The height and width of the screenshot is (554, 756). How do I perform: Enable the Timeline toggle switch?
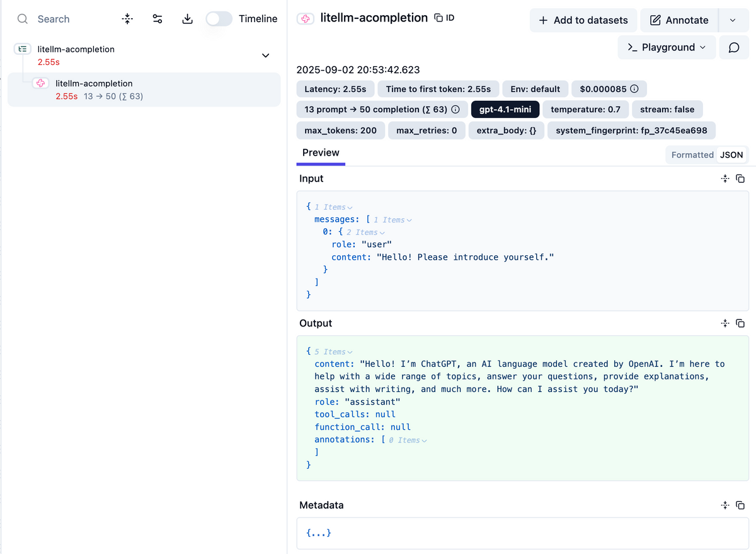[x=219, y=19]
